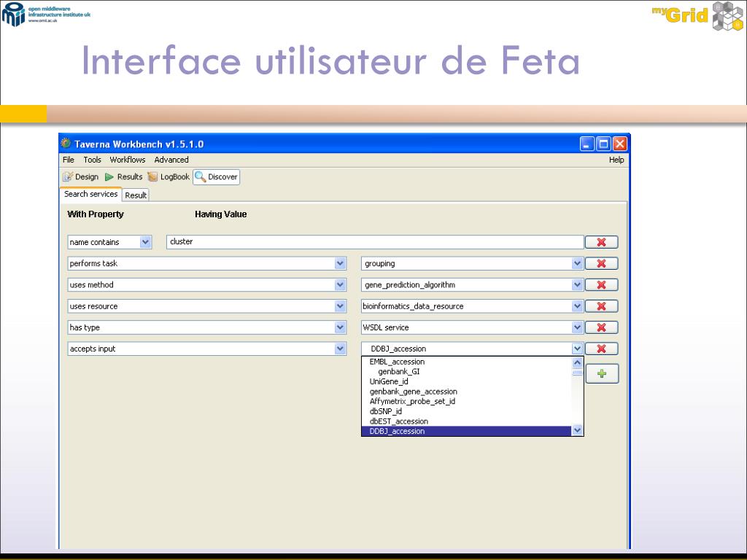Click the Taverna Workbench title bar icon
Image resolution: width=747 pixels, height=560 pixels.
click(66, 144)
